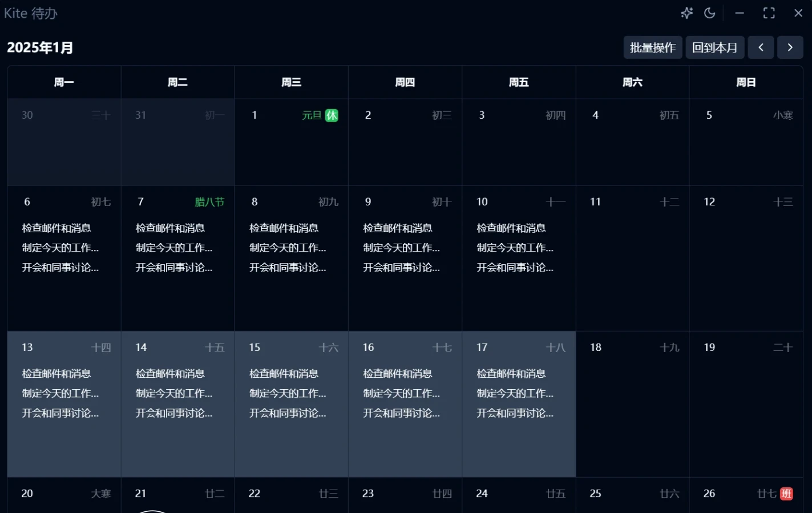
Task: Enter fullscreen using the expand icon
Action: (769, 13)
